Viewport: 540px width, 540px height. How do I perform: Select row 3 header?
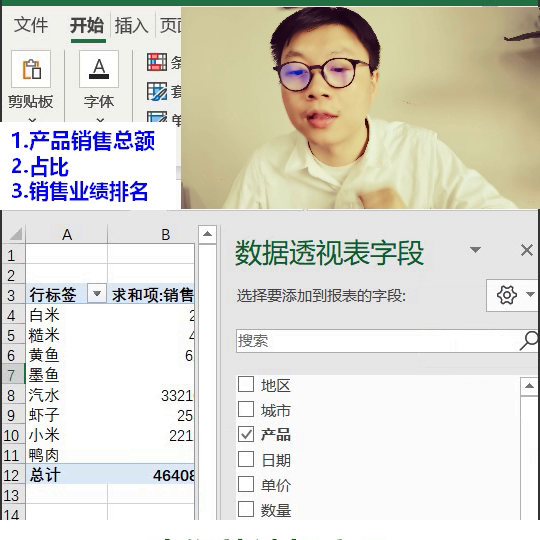click(13, 295)
